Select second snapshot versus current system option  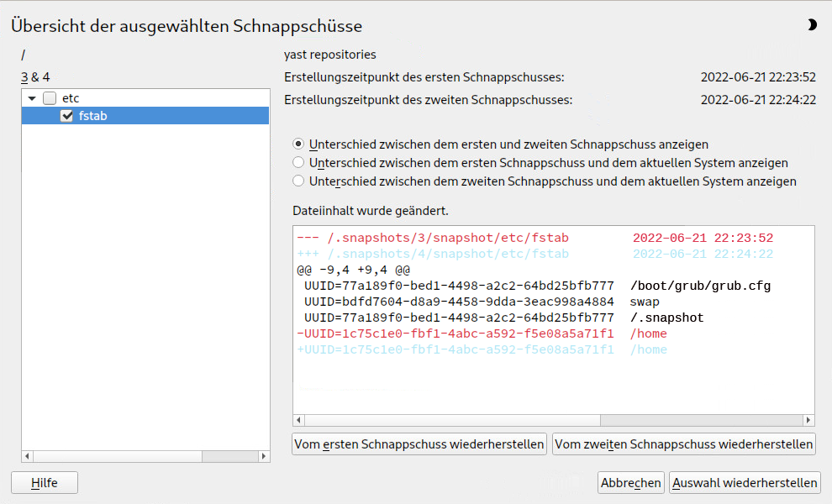point(298,181)
